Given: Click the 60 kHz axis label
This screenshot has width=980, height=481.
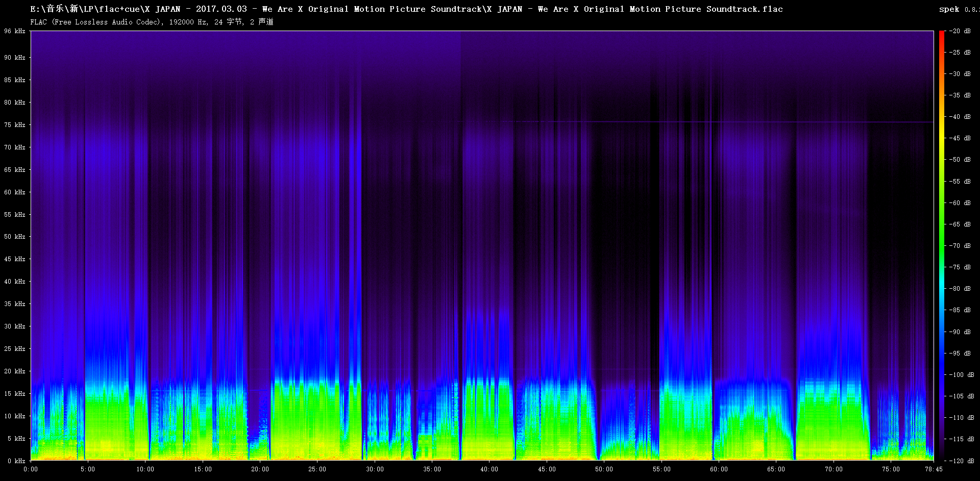Looking at the screenshot, I should 15,192.
